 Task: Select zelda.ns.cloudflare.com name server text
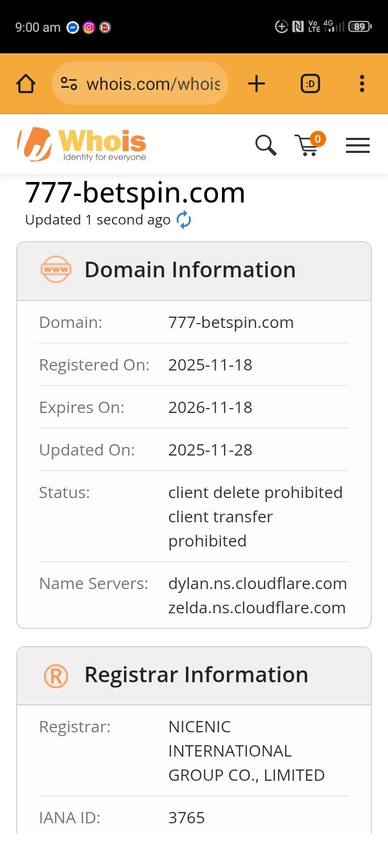point(257,608)
